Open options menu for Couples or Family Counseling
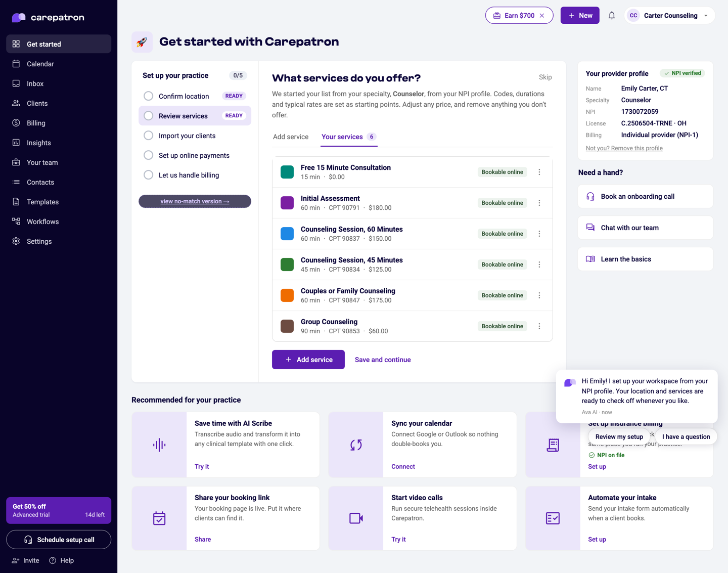 (x=539, y=295)
